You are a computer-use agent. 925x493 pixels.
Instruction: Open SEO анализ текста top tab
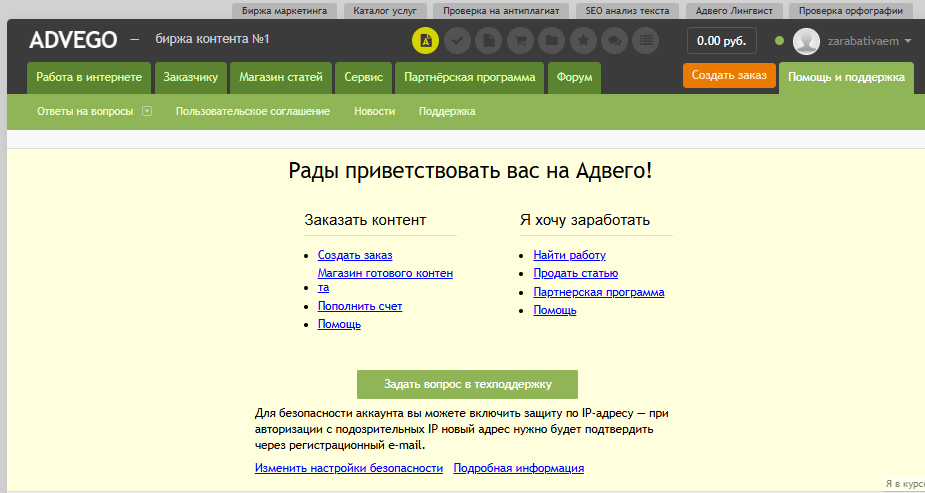coord(627,11)
